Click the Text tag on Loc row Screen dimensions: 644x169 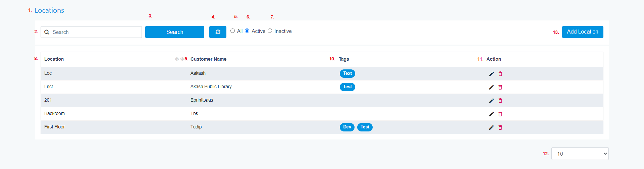click(347, 73)
